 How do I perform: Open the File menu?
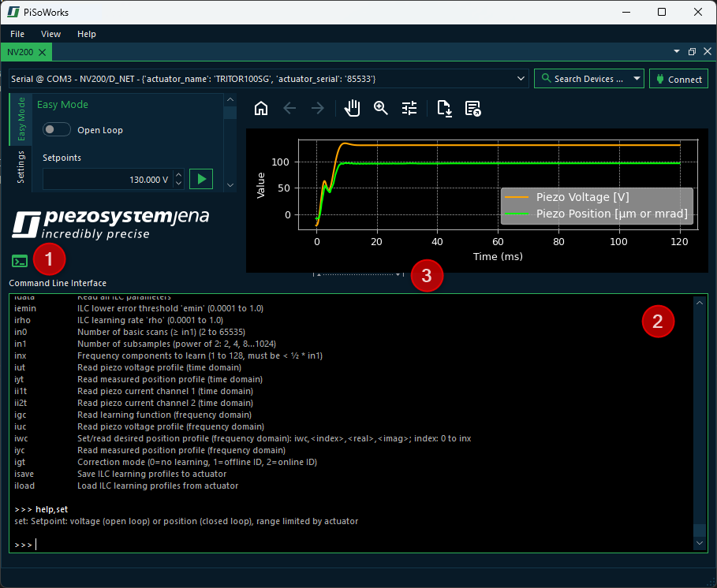[17, 34]
